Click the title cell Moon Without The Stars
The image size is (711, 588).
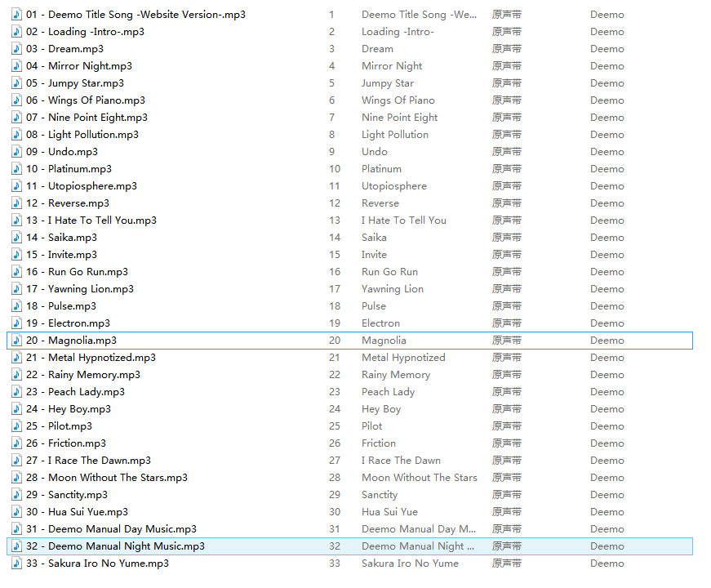420,478
